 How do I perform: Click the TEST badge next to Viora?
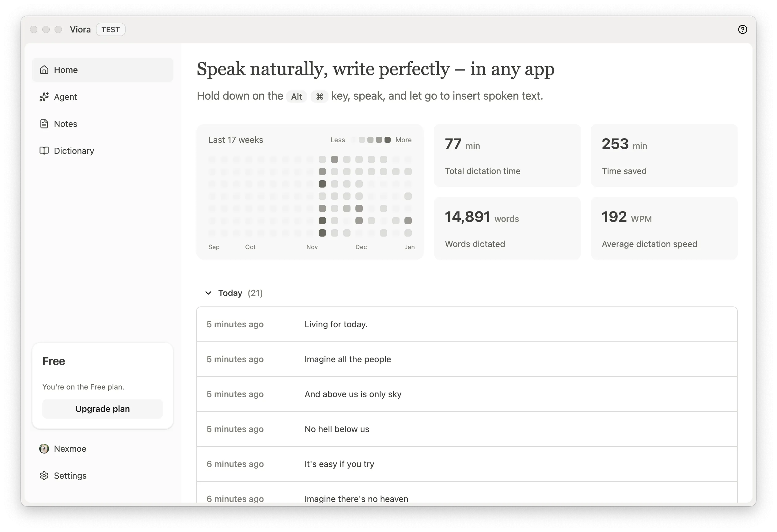111,29
